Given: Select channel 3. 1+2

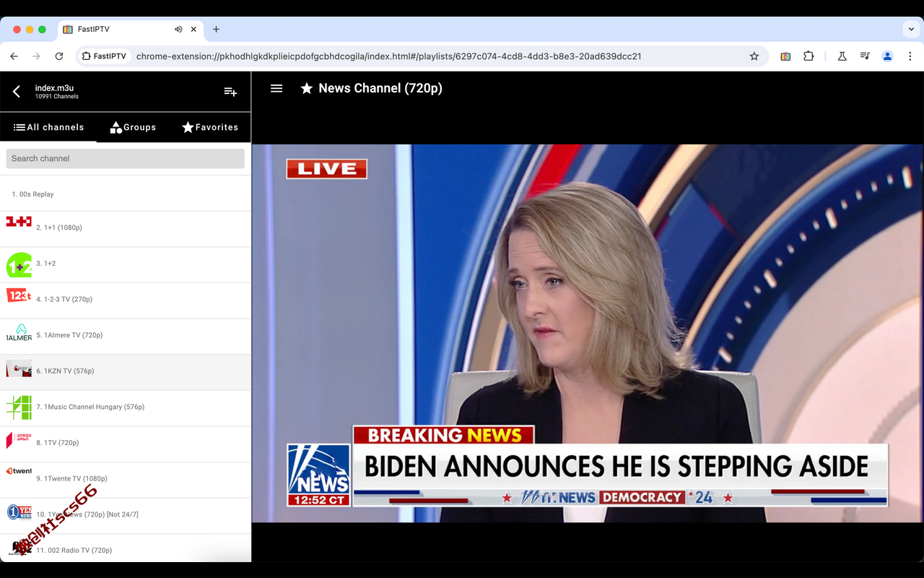Looking at the screenshot, I should pyautogui.click(x=126, y=264).
